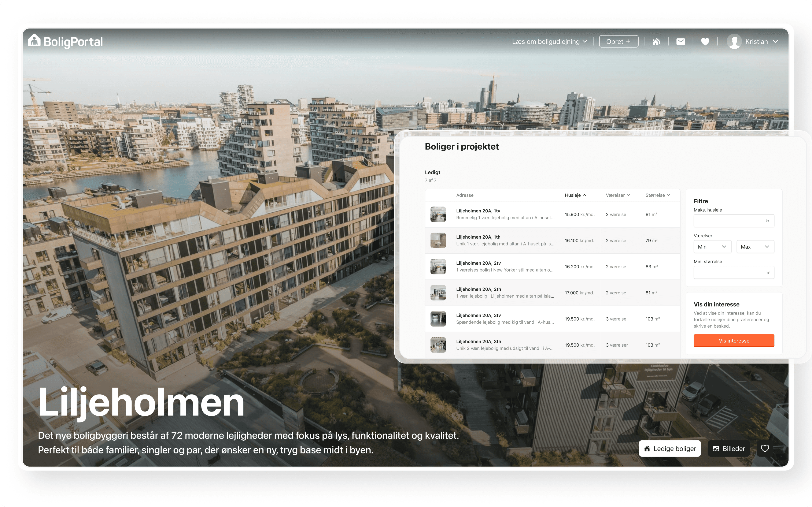Click Kristian's profile avatar
812x507 pixels.
click(x=734, y=42)
